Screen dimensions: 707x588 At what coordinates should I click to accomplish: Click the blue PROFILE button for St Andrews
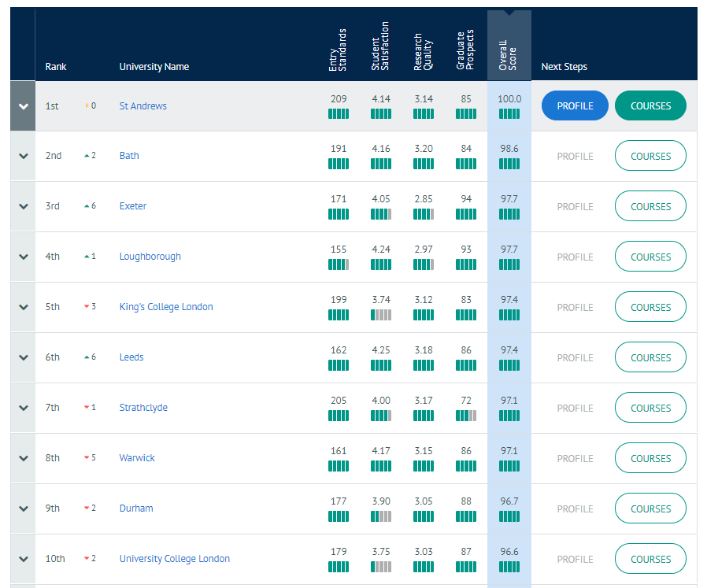tap(575, 106)
